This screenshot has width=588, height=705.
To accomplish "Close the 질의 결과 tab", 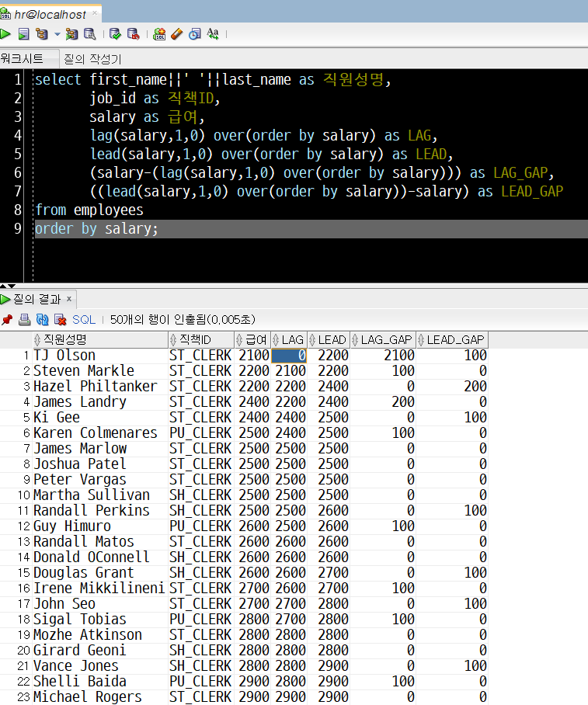I will click(69, 298).
